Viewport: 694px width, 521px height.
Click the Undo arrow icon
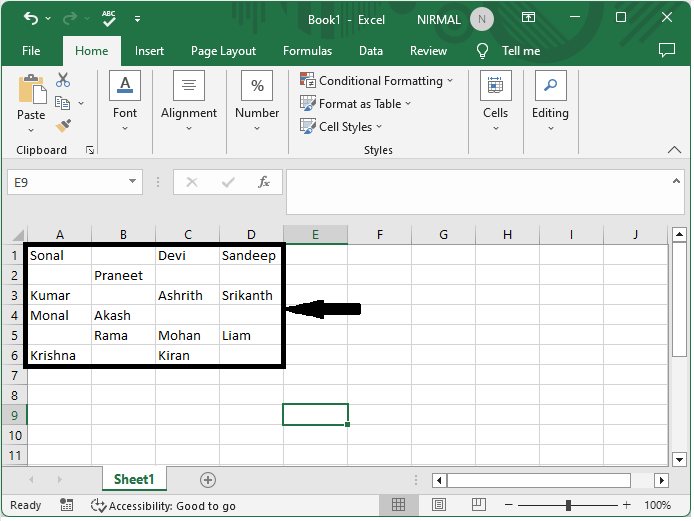tap(31, 19)
